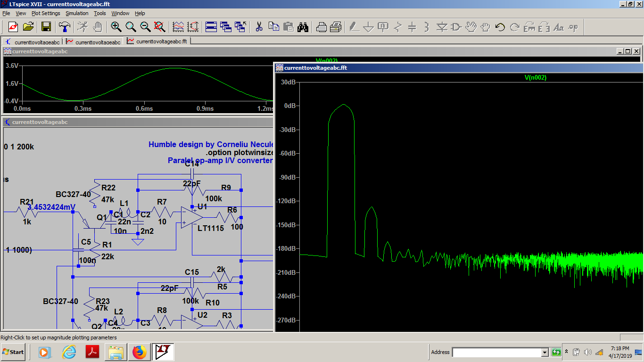644x362 pixels.
Task: Click the Zoom Full Extents icon
Action: [x=160, y=27]
